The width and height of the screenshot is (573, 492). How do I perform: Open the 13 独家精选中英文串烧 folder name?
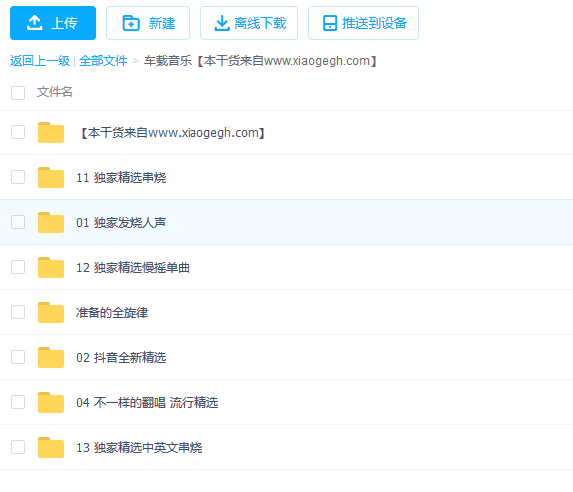point(139,447)
